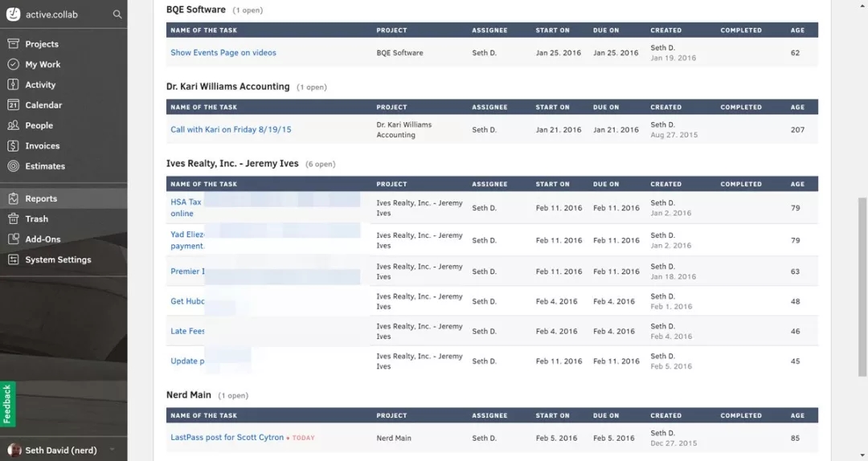Go to My Work section
Screen dimensions: 868x461
click(x=43, y=64)
